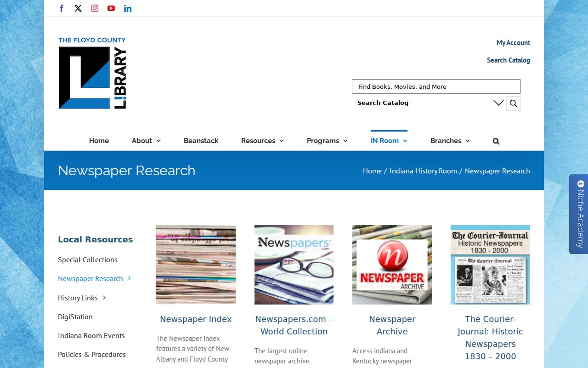This screenshot has height=368, width=588.
Task: Select the Programs menu item
Action: click(327, 141)
